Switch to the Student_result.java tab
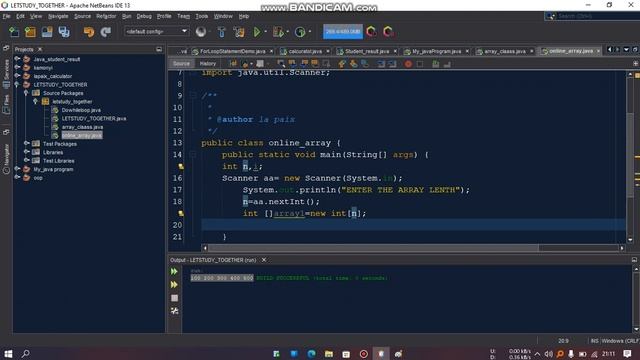Viewport: 640px width, 360px height. pyautogui.click(x=367, y=51)
